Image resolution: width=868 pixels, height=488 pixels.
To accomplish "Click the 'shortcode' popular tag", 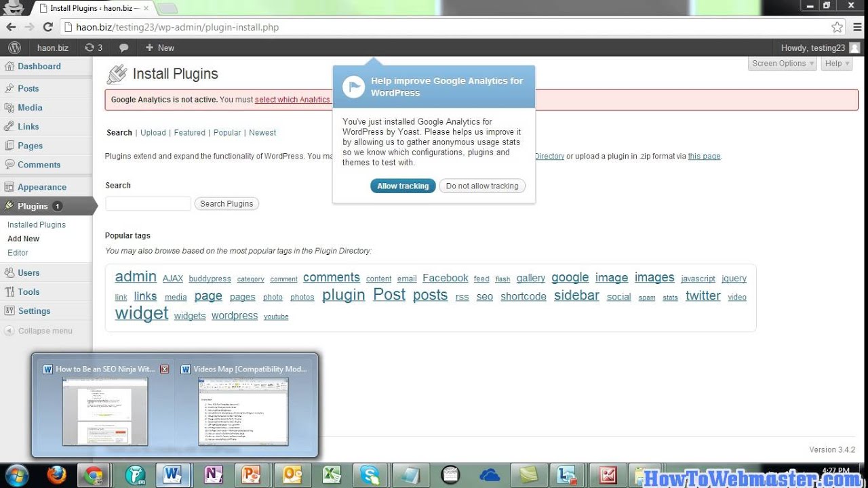I will 524,297.
